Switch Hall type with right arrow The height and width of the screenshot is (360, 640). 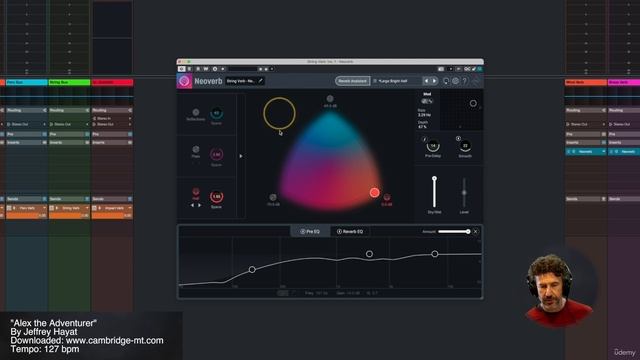(x=200, y=205)
